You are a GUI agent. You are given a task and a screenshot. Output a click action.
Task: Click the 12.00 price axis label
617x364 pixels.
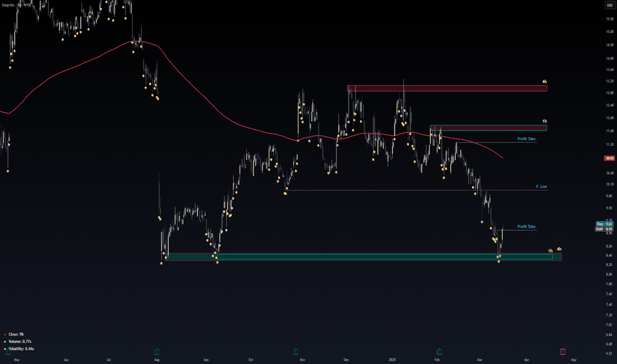(610, 118)
